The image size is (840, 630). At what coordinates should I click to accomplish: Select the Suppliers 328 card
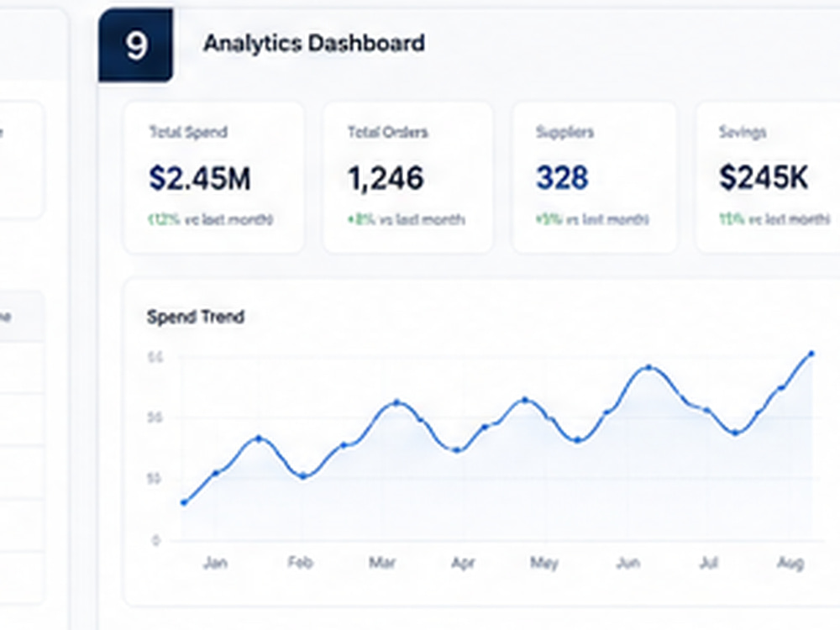coord(594,177)
